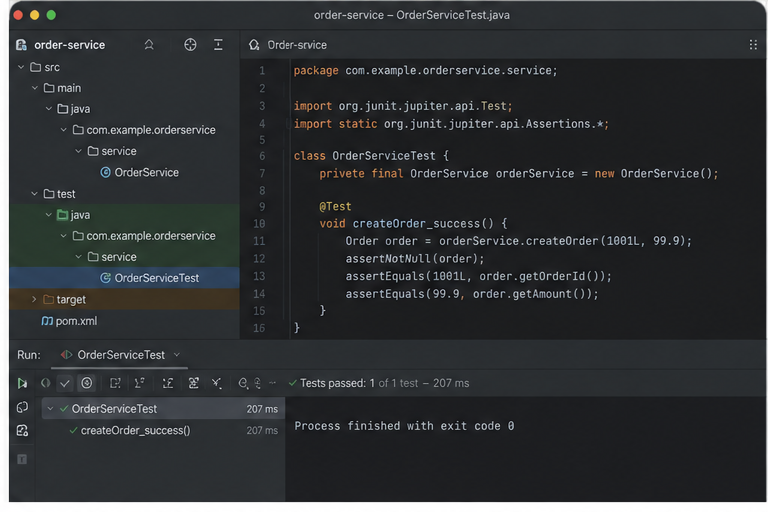Collapse the test folder chevron

click(34, 194)
